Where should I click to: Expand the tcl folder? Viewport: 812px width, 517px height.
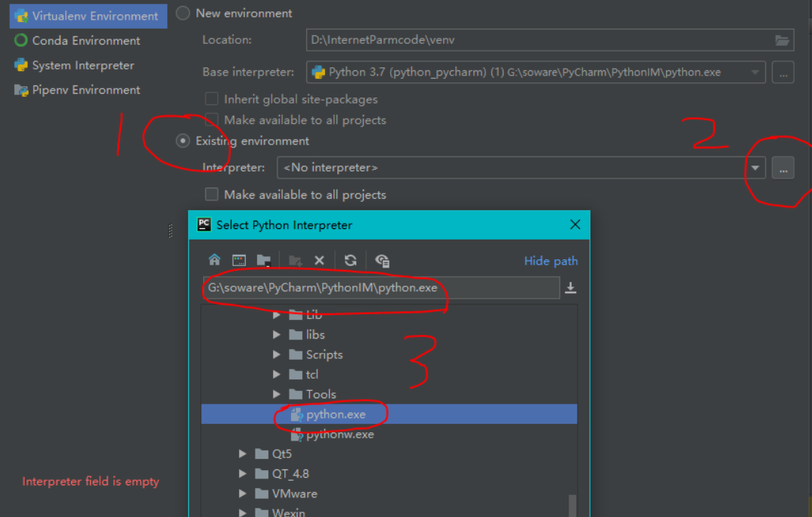tap(277, 374)
